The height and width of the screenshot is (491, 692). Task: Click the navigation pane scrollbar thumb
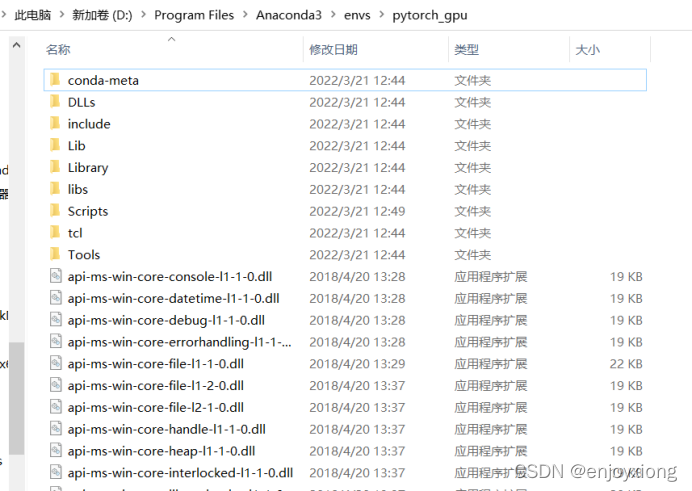click(x=17, y=398)
